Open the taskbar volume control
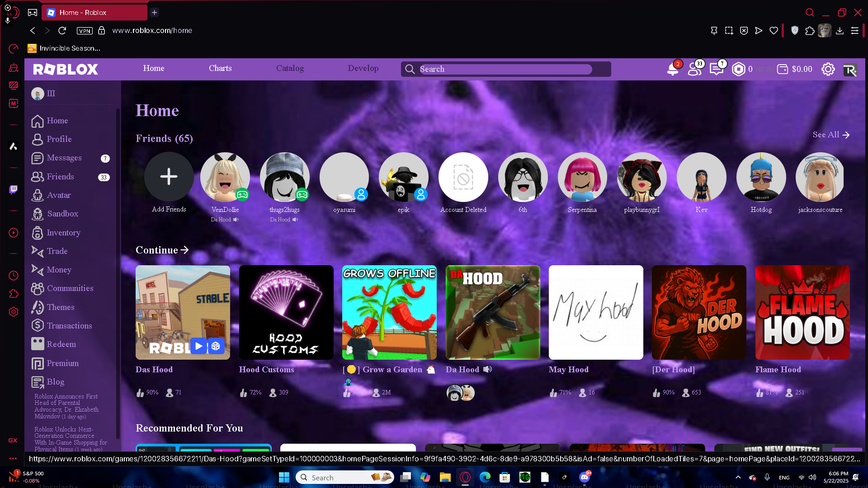This screenshot has height=488, width=868. (x=812, y=477)
